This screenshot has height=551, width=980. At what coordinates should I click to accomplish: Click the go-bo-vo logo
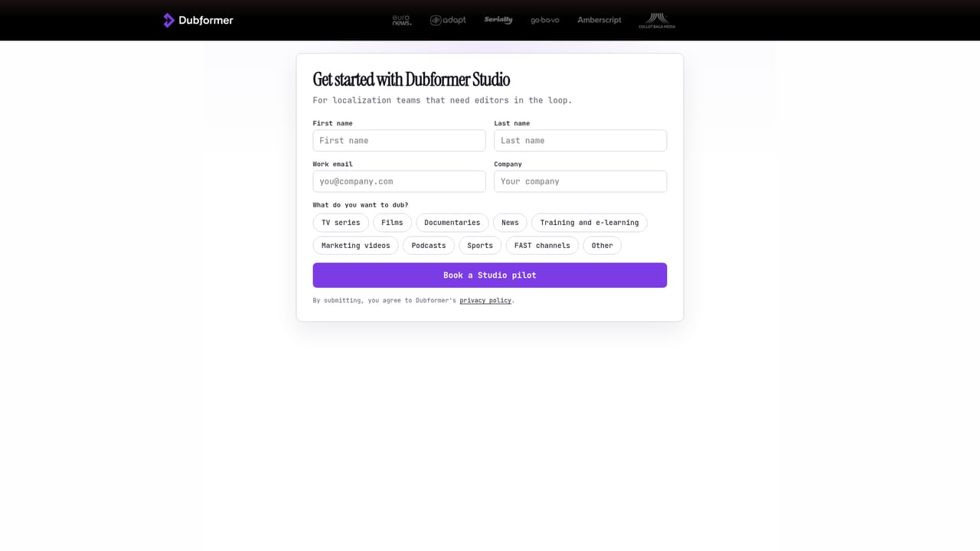(x=545, y=20)
